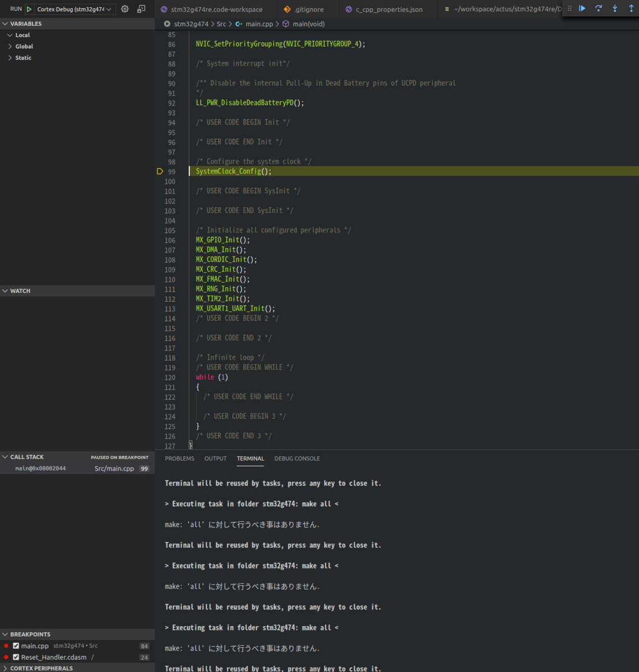This screenshot has height=672, width=639.
Task: Click the C++ file icon in breadcrumb
Action: click(x=239, y=24)
